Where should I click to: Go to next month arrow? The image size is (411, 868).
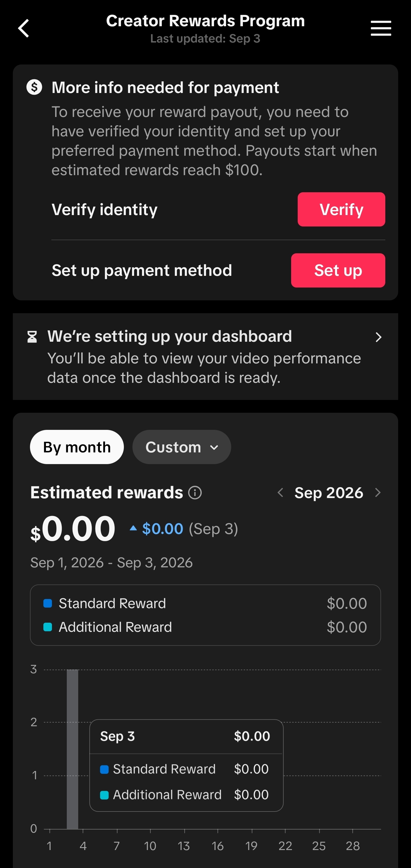[378, 493]
